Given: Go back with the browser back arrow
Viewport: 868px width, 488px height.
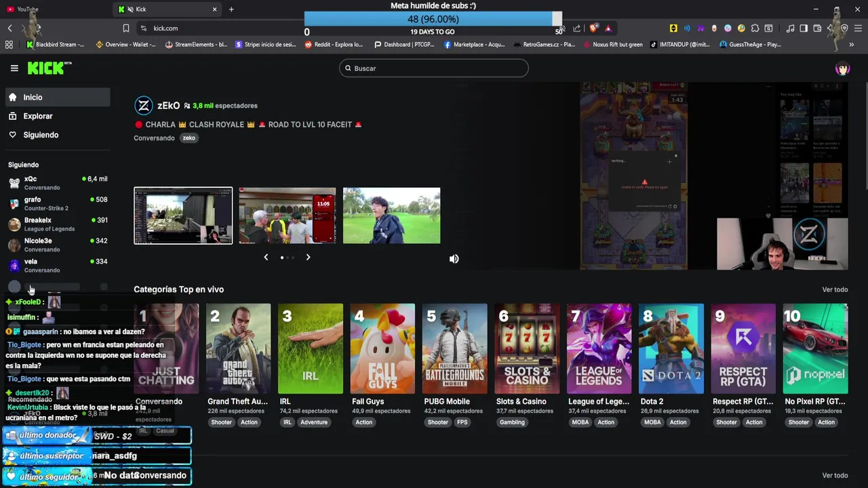Looking at the screenshot, I should 9,28.
